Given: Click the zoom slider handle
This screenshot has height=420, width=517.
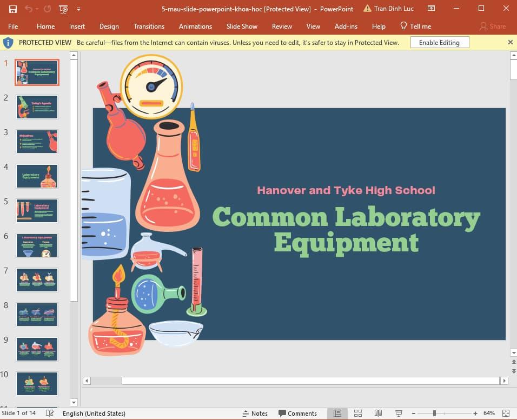Looking at the screenshot, I should point(434,414).
